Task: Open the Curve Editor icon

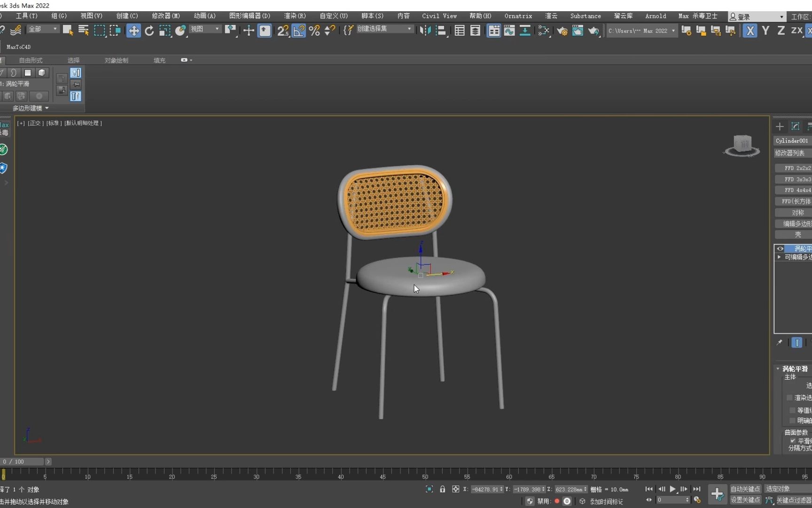Action: [x=509, y=31]
